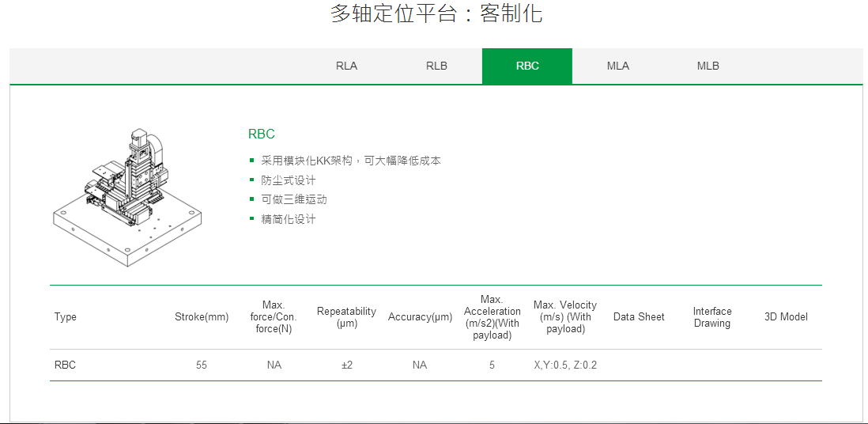Screen dimensions: 868x424
Task: Click the green RBC product heading
Action: pyautogui.click(x=262, y=134)
